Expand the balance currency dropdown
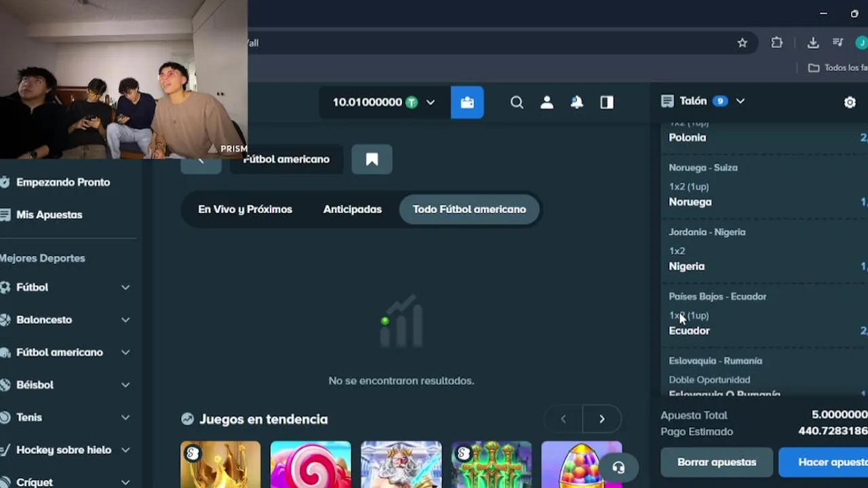This screenshot has height=488, width=868. pyautogui.click(x=431, y=102)
